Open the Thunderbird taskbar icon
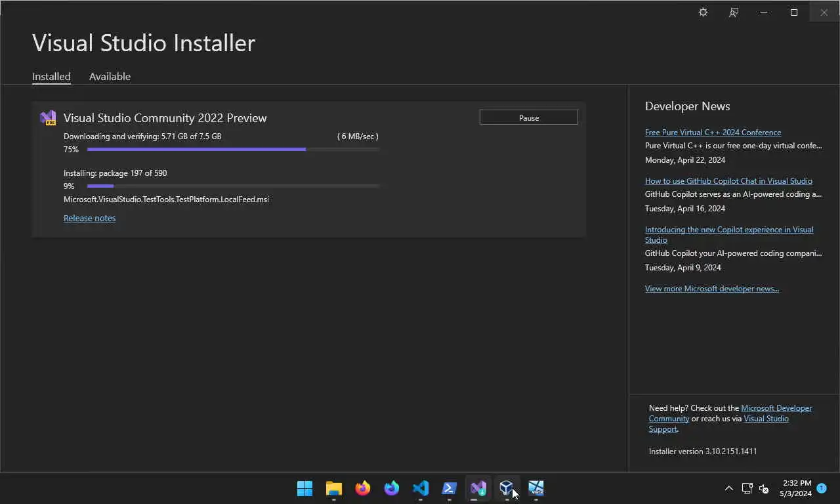This screenshot has width=840, height=504. point(392,488)
